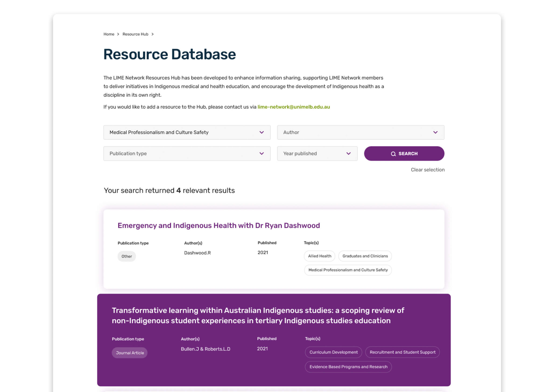Toggle Evidence Based Programs and Research tag
The image size is (551, 392).
click(x=348, y=367)
